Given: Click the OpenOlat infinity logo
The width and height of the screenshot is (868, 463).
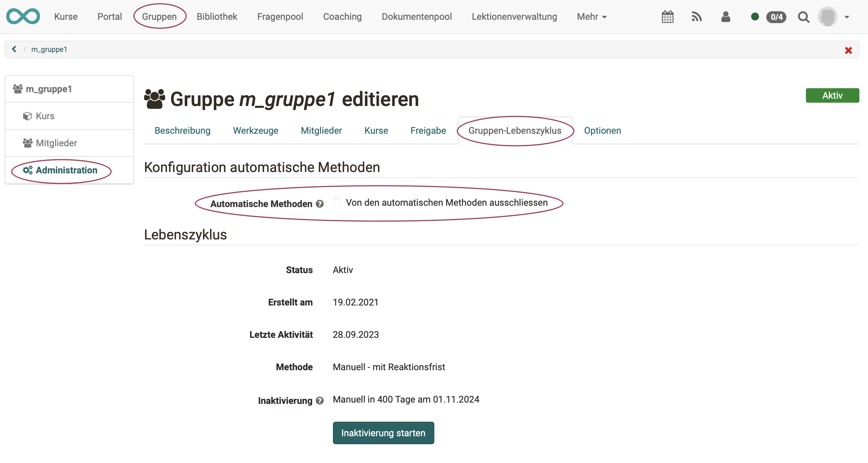Looking at the screenshot, I should coord(23,16).
